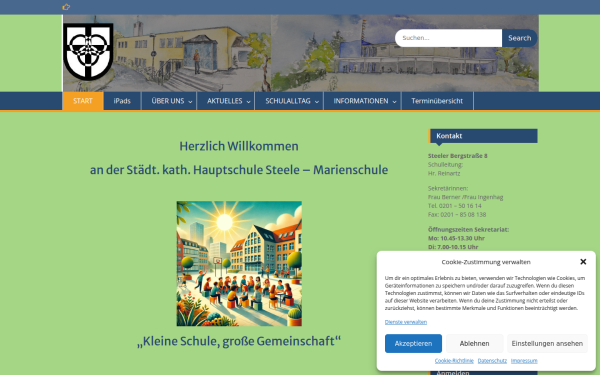Click 'Frau Berner /Frau Ingenhag' text
This screenshot has width=600, height=375.
pos(465,197)
